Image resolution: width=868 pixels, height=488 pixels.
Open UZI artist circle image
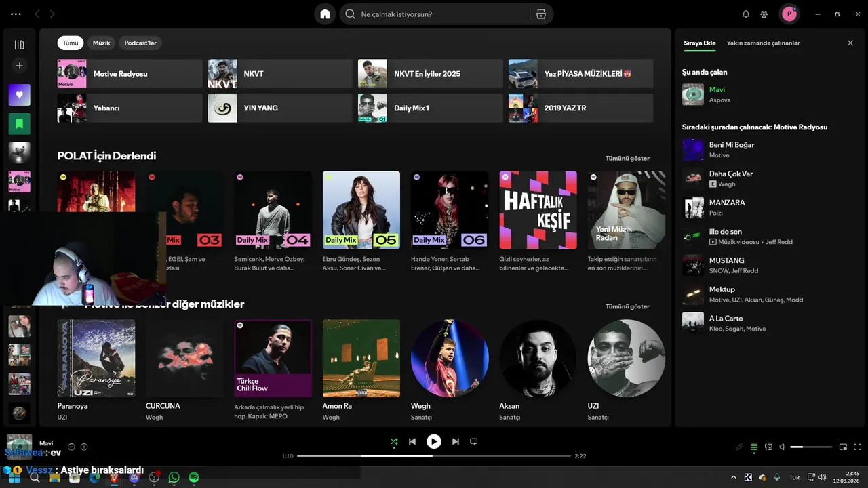[x=627, y=359]
